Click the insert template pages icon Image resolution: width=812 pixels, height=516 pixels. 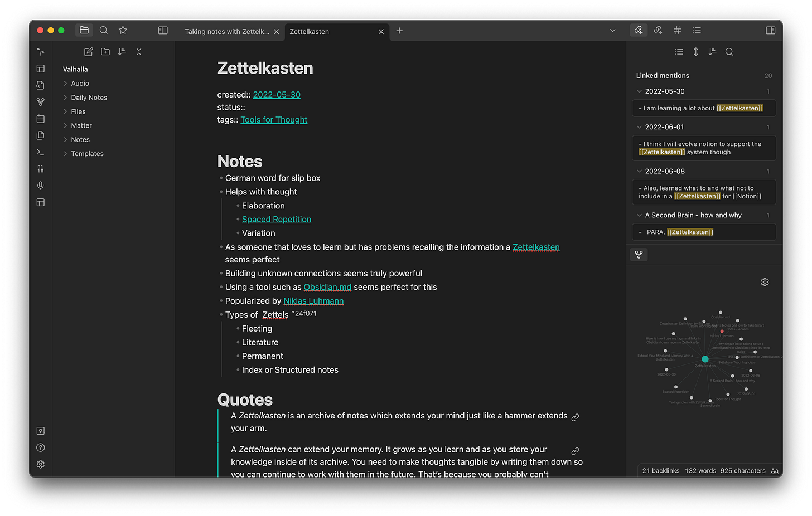click(x=41, y=135)
